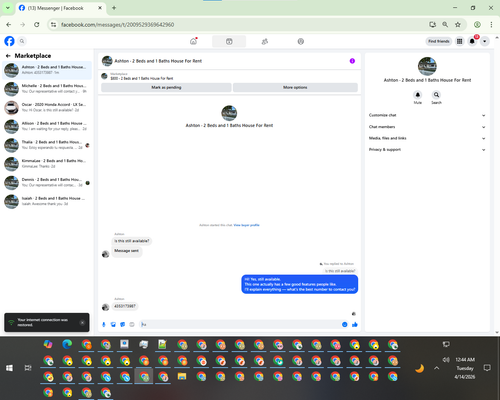Expand Chat members section
Image resolution: width=500 pixels, height=400 pixels.
pos(427,127)
